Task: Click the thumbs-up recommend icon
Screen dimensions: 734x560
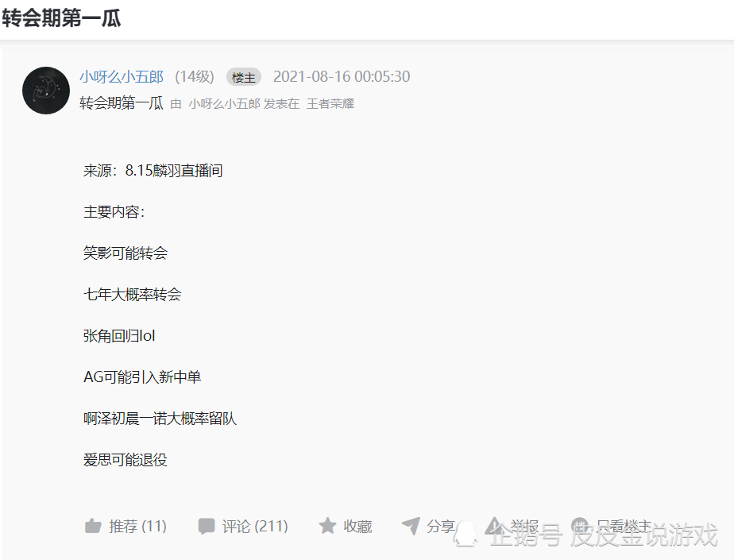Action: (93, 527)
